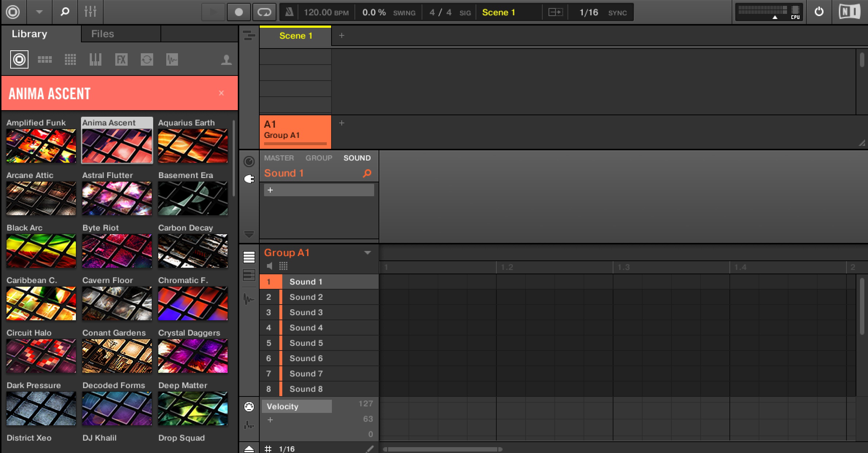Click the 120.00 BPM tempo field
Screen dimensions: 868x453
coord(326,12)
